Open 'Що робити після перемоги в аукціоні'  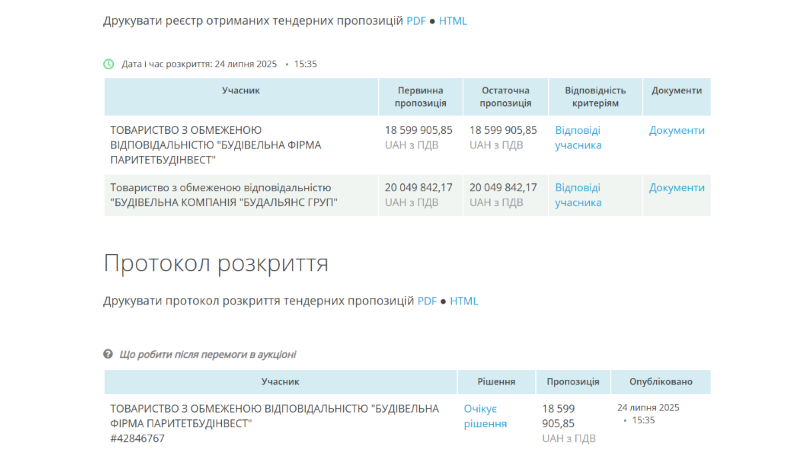pos(207,354)
